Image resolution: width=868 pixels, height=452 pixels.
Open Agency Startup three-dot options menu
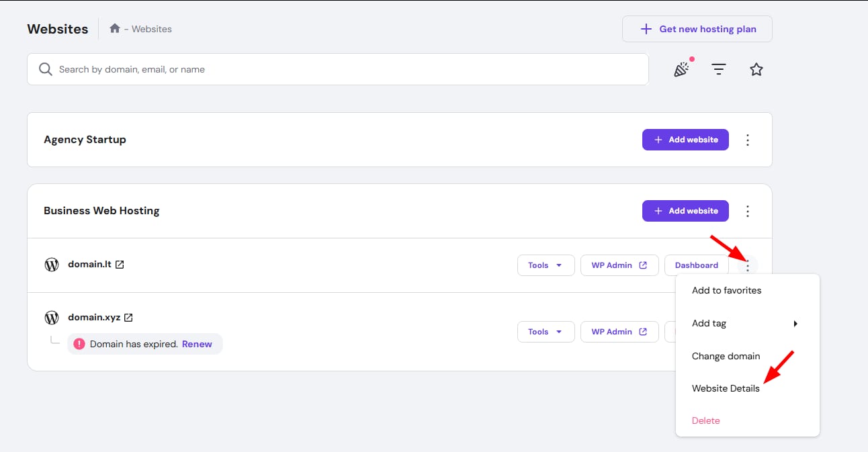click(x=748, y=140)
